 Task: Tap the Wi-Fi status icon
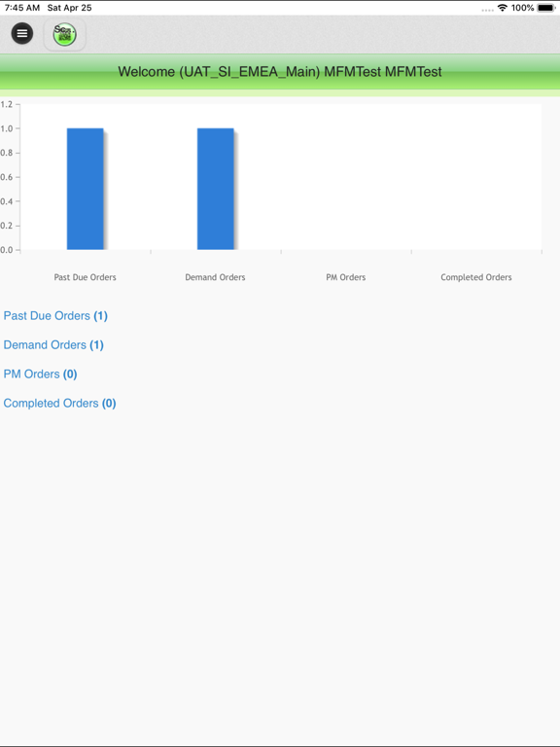click(503, 8)
